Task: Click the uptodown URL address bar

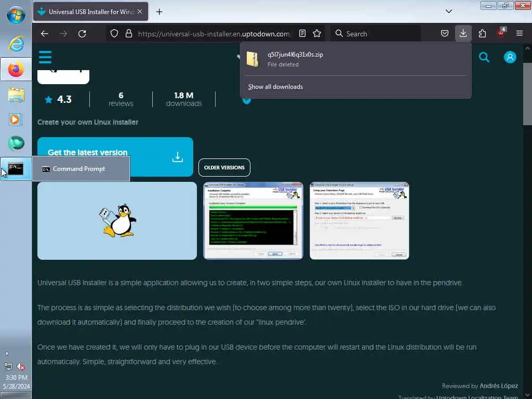Action: (x=215, y=34)
